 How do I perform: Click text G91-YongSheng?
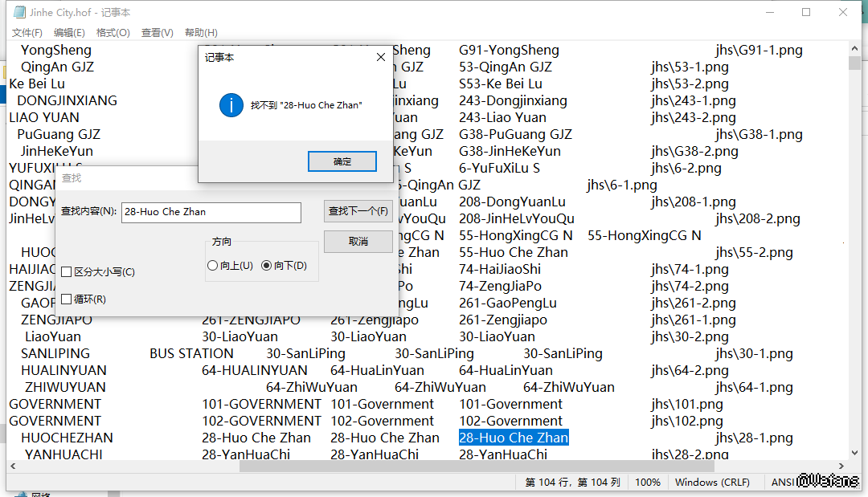(509, 51)
